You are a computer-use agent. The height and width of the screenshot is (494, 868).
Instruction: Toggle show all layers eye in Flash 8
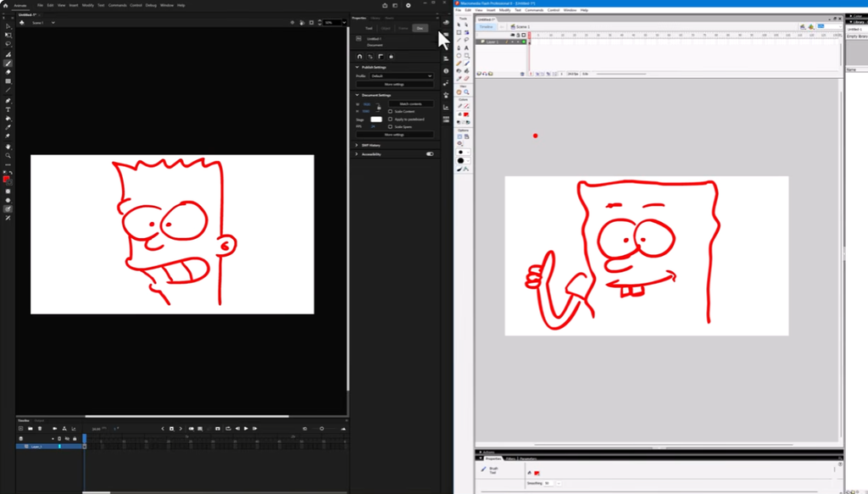point(513,35)
